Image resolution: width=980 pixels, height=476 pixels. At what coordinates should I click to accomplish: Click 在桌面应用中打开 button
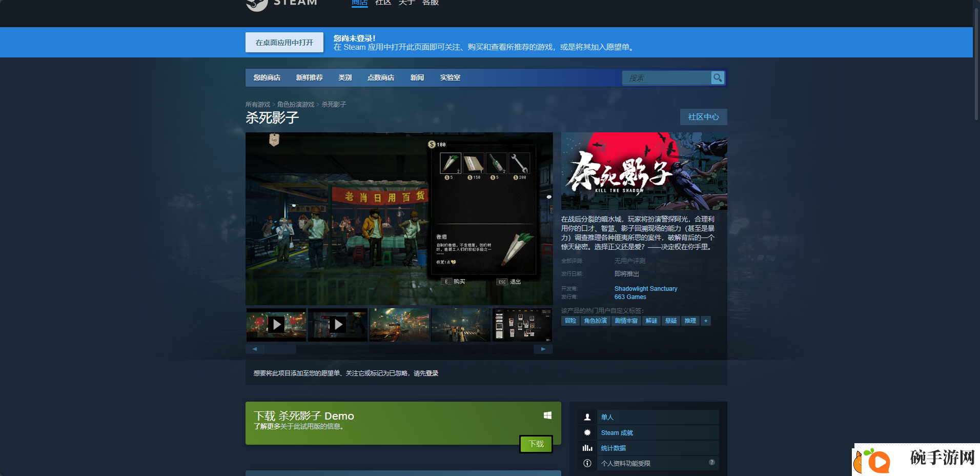tap(284, 43)
